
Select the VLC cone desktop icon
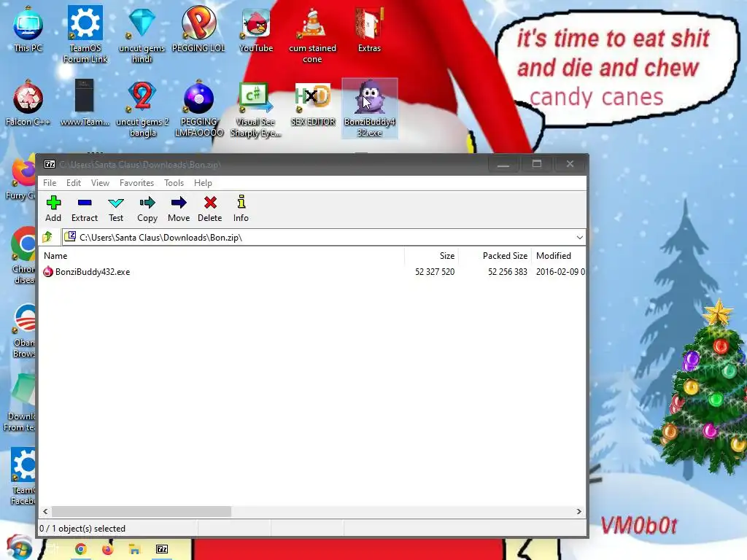pyautogui.click(x=312, y=34)
